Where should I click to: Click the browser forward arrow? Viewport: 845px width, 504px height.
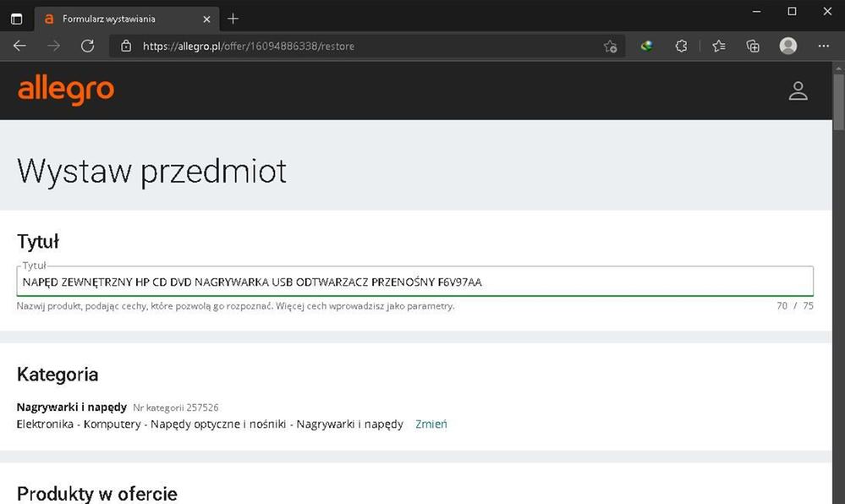(x=54, y=46)
